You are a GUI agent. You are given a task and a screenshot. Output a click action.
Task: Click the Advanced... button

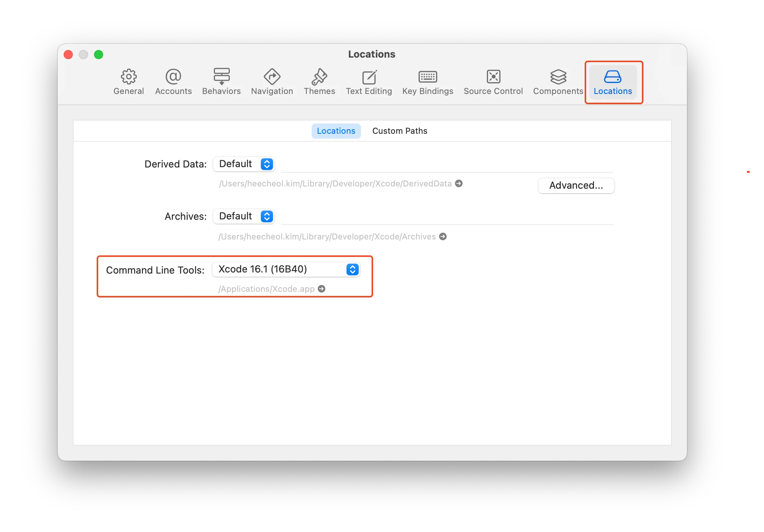576,186
